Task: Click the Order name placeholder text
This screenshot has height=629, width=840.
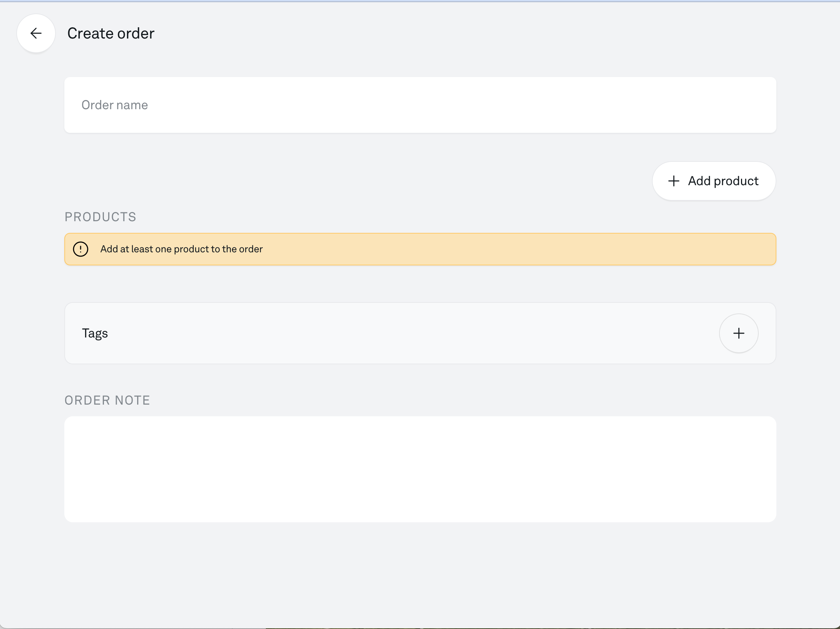Action: 115,105
